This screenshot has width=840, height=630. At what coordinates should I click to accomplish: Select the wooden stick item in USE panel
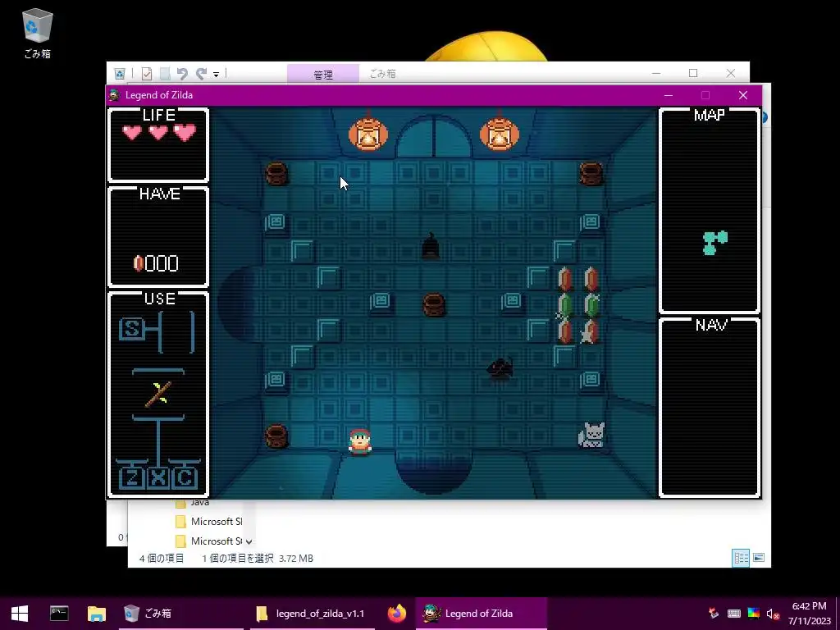pos(158,394)
